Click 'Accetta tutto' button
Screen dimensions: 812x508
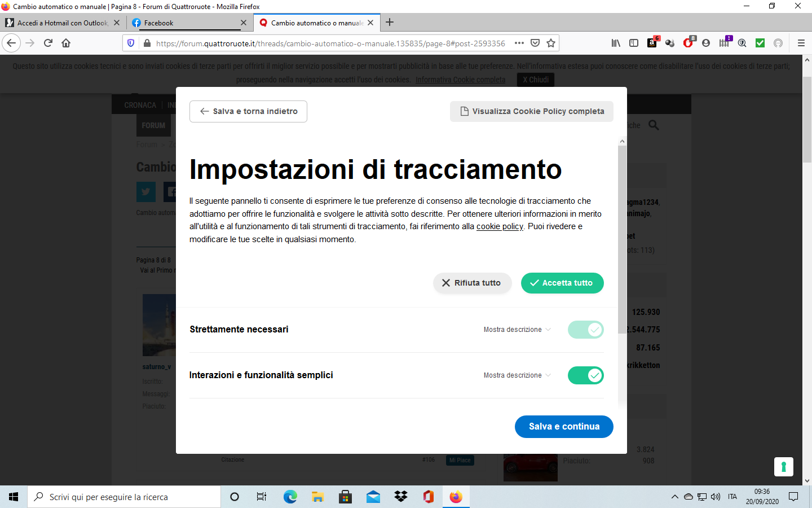click(x=562, y=283)
